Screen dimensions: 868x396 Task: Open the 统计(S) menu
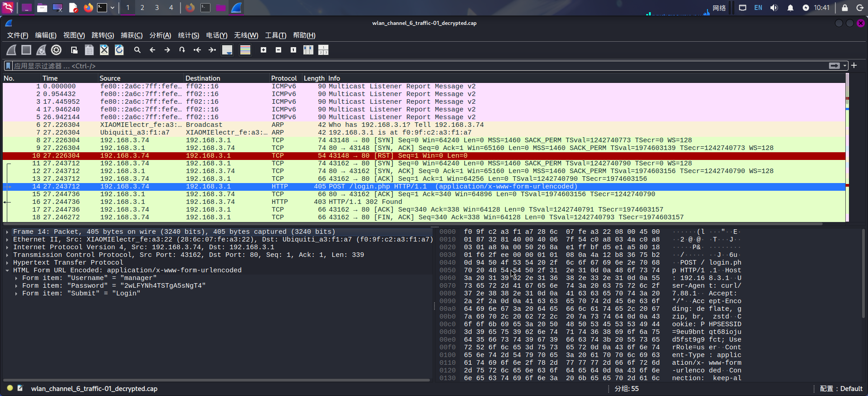pos(189,35)
